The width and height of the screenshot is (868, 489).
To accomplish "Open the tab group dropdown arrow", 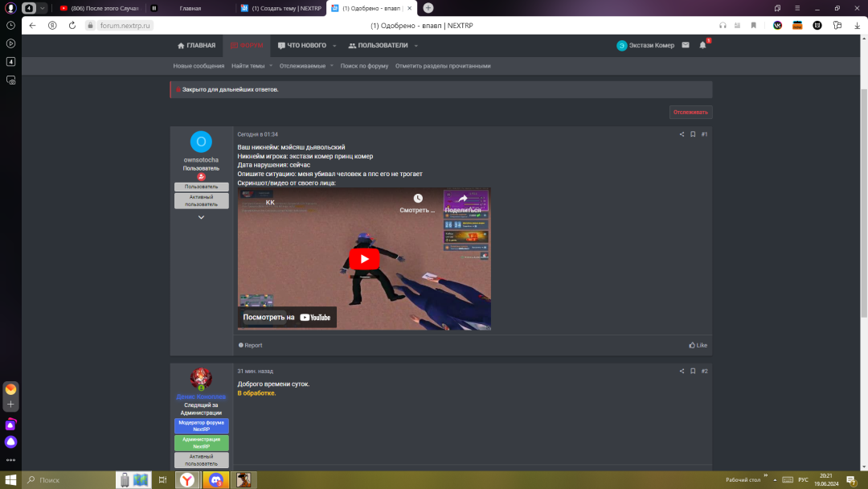I will (42, 8).
